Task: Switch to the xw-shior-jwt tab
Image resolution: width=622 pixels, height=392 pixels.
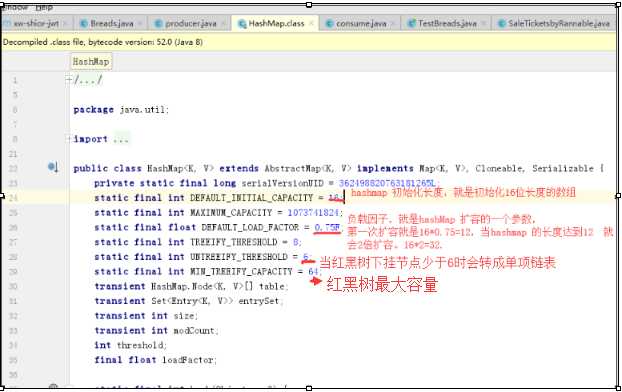Action: 36,23
